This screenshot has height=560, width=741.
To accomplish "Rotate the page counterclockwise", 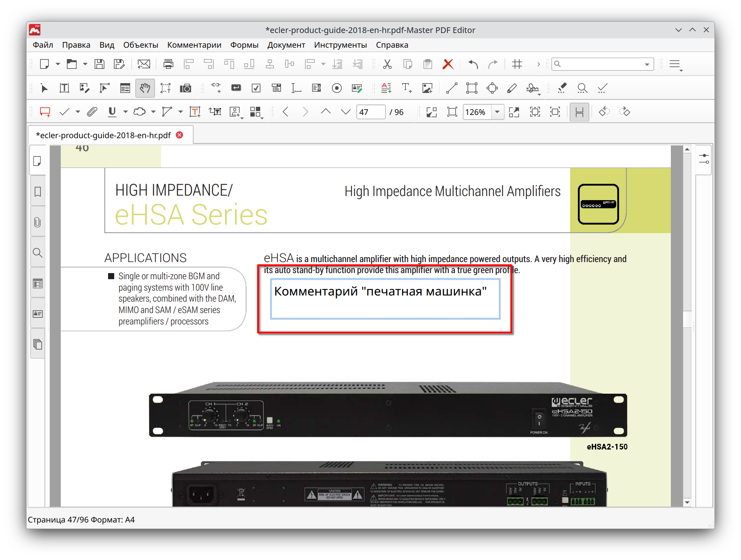I will point(604,112).
